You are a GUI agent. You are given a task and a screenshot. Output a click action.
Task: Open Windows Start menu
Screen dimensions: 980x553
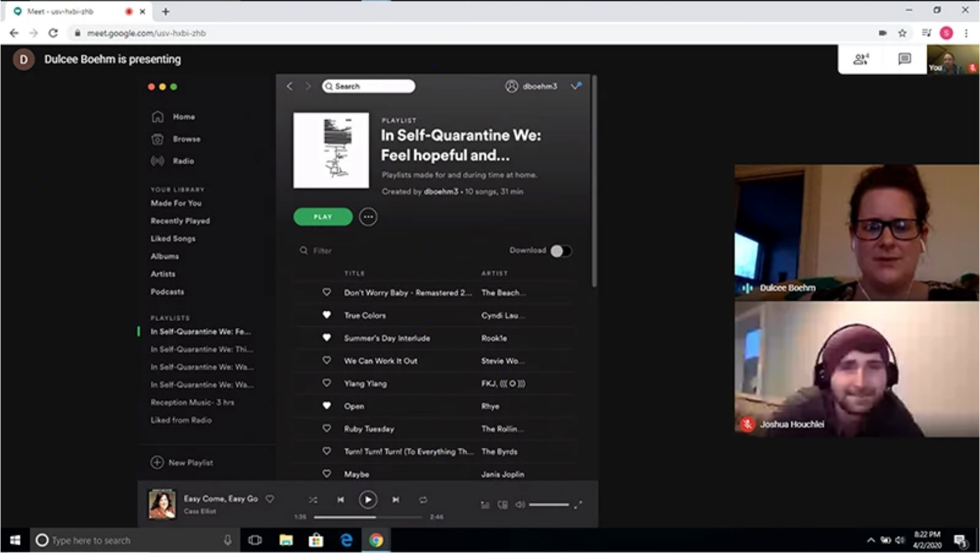[15, 540]
